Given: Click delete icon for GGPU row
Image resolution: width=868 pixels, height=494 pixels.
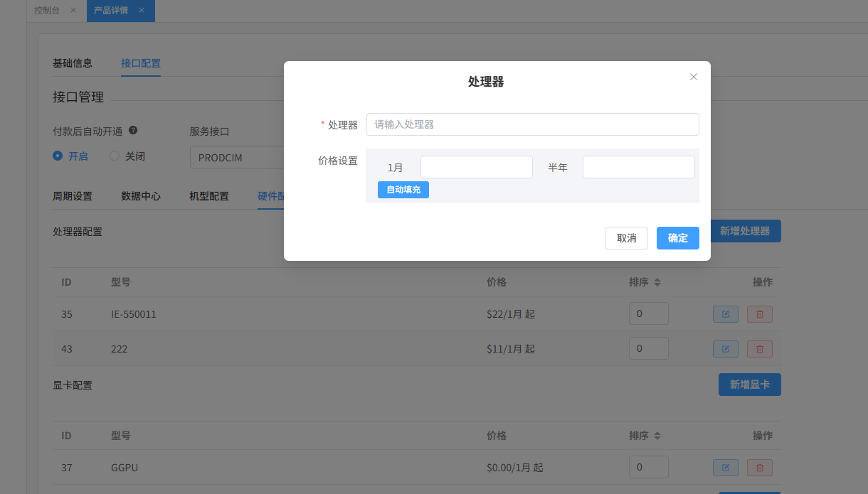Looking at the screenshot, I should coord(760,468).
